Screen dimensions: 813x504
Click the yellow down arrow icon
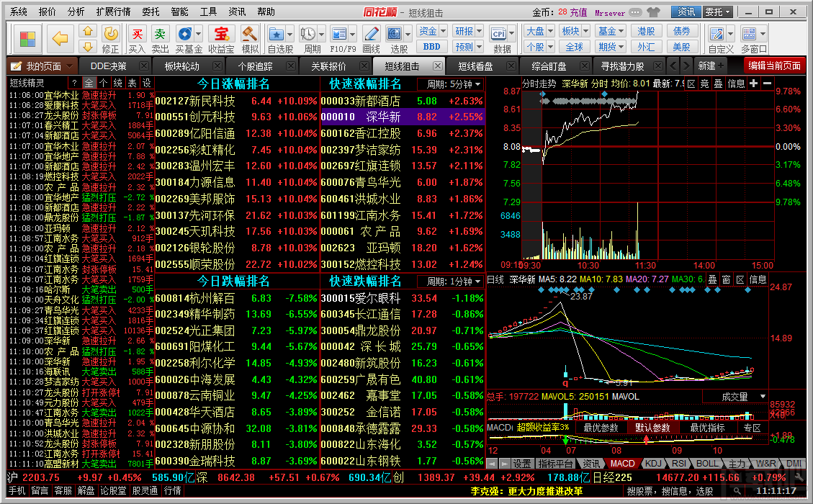tap(88, 47)
